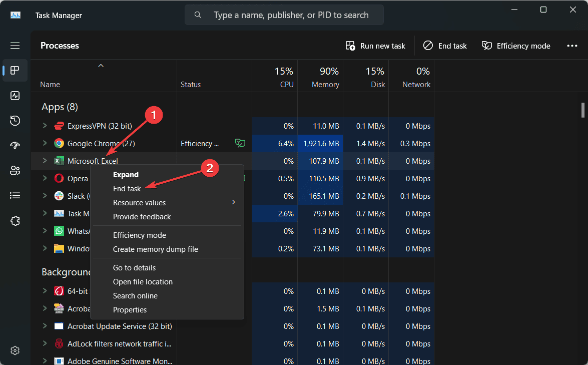588x365 pixels.
Task: Open the hamburger navigation menu
Action: click(15, 46)
